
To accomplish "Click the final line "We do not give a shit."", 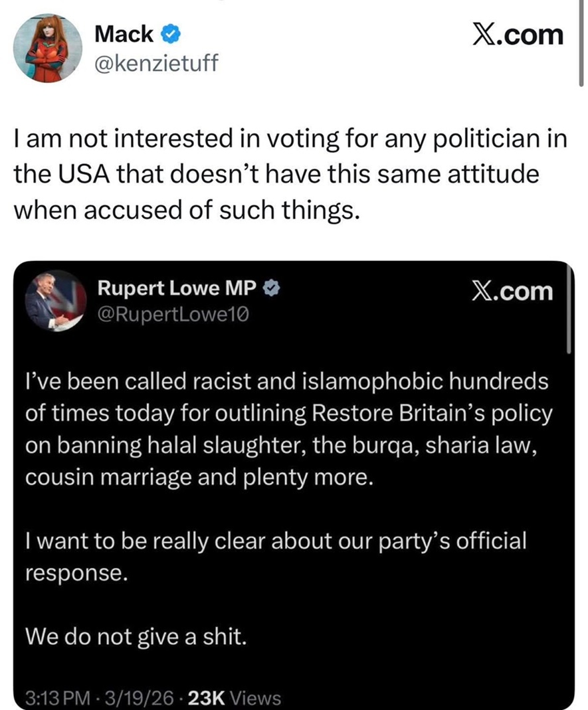I will tap(136, 636).
